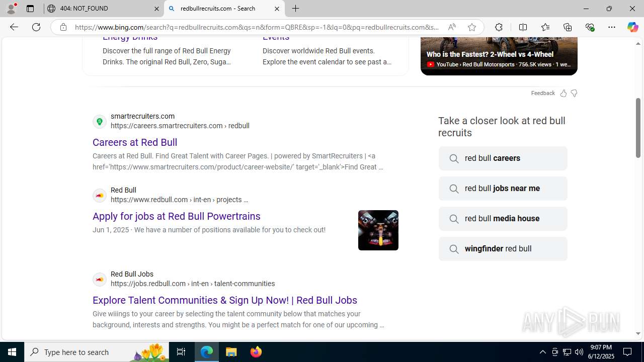Click the browser back arrow
644x362 pixels.
click(x=14, y=27)
